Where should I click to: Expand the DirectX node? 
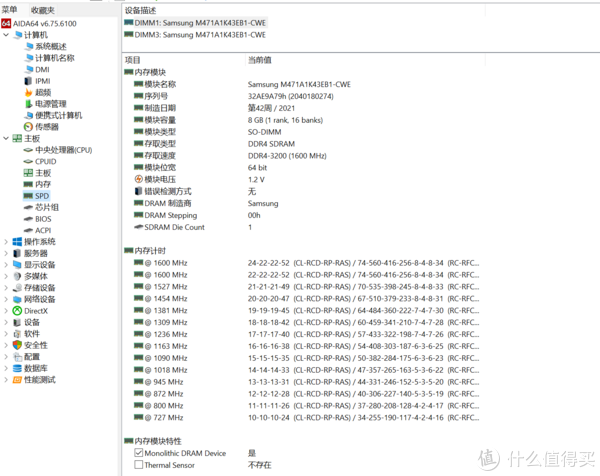click(6, 311)
